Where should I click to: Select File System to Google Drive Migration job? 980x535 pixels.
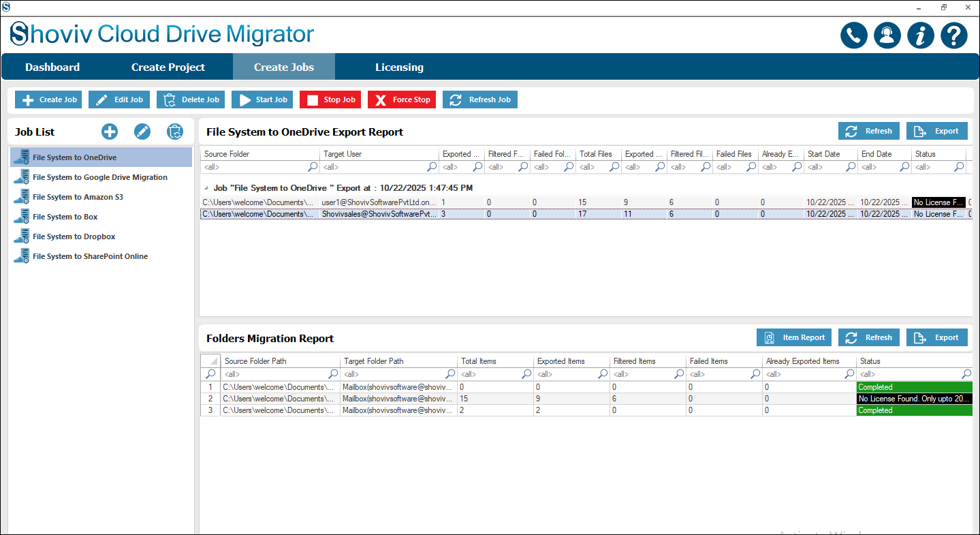(101, 177)
